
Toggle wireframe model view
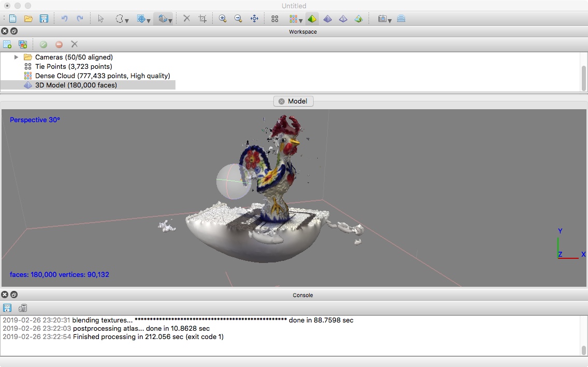tap(343, 19)
